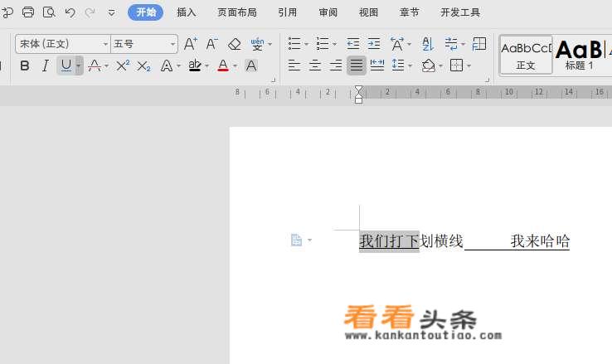Sort text with A-Z icon
The width and height of the screenshot is (612, 364).
(428, 44)
